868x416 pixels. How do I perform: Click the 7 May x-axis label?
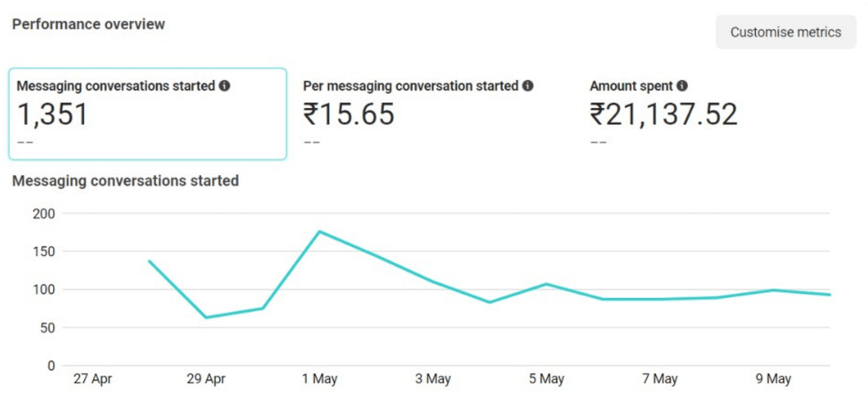click(660, 379)
